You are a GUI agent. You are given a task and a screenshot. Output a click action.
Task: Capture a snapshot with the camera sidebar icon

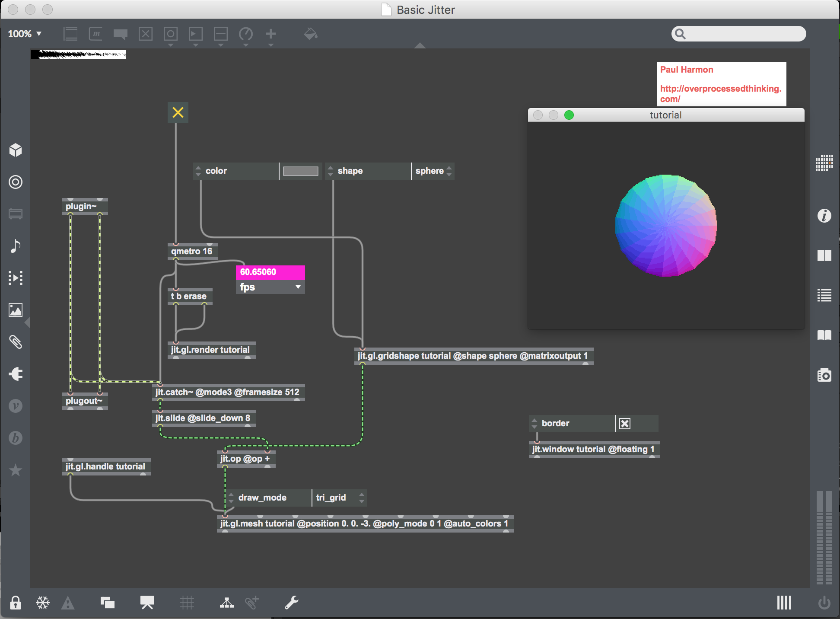824,375
